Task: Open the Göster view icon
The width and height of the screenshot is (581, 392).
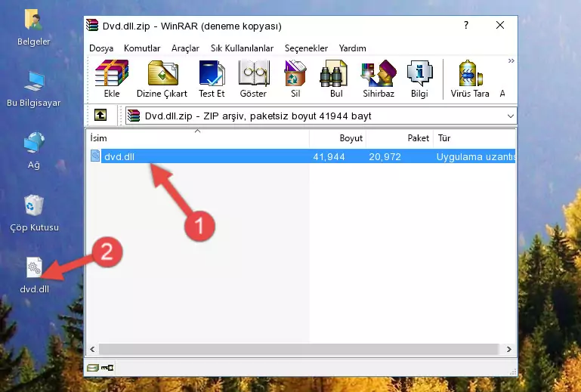Action: point(253,79)
